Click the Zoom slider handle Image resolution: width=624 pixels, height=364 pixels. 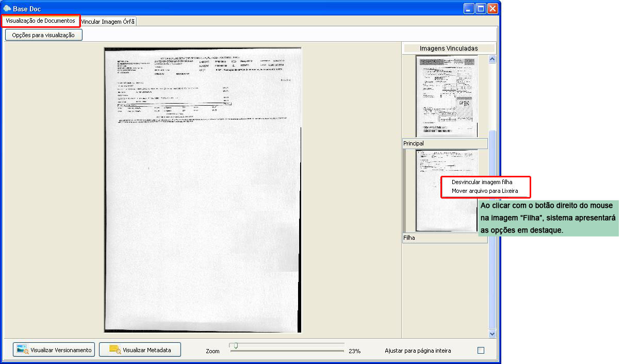[x=236, y=346]
